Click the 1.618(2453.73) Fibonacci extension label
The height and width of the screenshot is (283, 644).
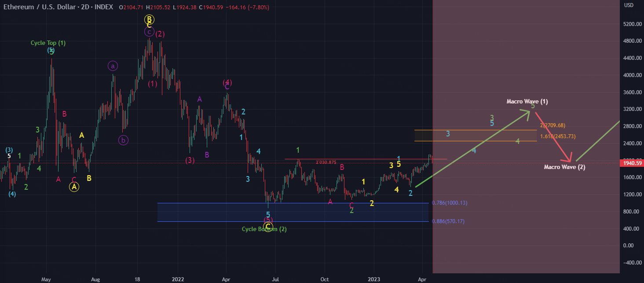click(558, 136)
